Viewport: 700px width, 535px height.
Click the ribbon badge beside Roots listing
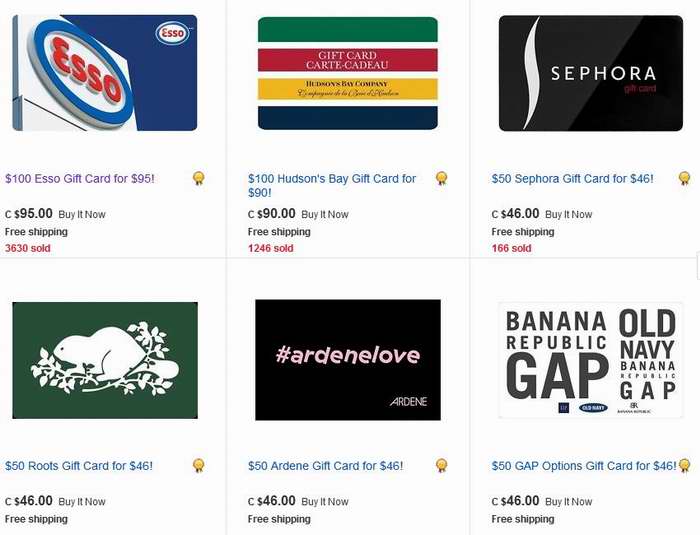tap(199, 466)
